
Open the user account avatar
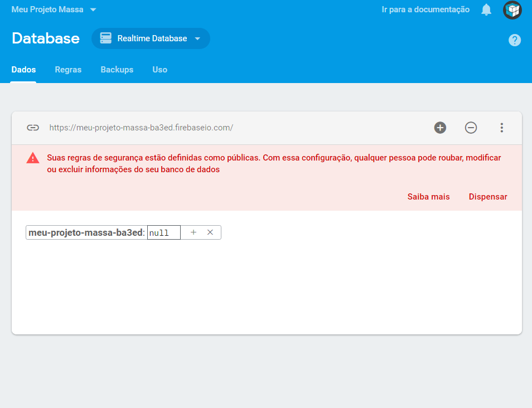(512, 10)
